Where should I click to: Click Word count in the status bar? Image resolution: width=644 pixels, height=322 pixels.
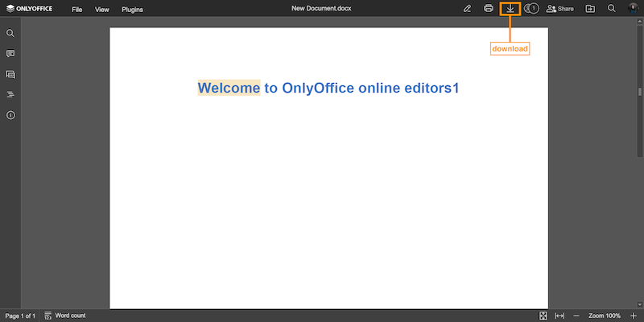click(x=65, y=316)
